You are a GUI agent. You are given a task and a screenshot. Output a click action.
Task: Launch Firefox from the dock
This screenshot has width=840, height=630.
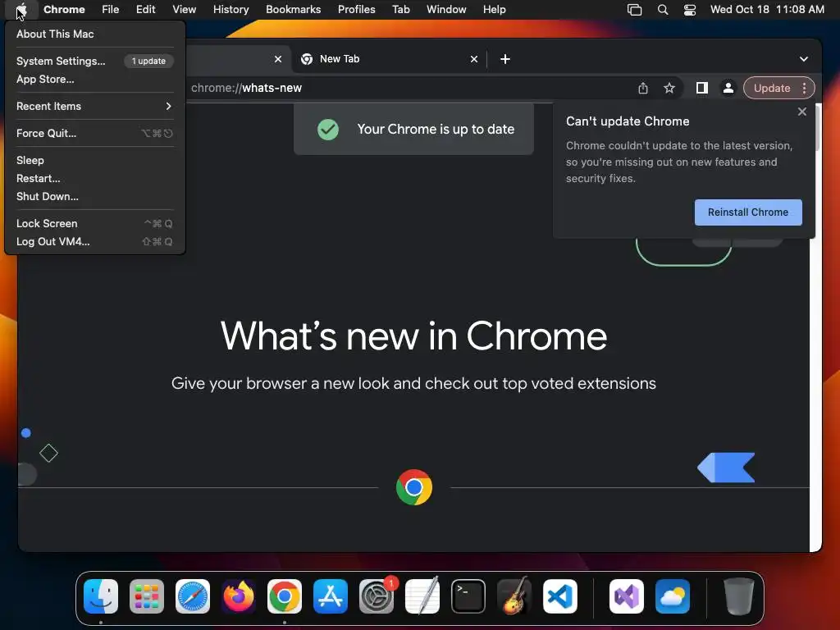(x=239, y=596)
